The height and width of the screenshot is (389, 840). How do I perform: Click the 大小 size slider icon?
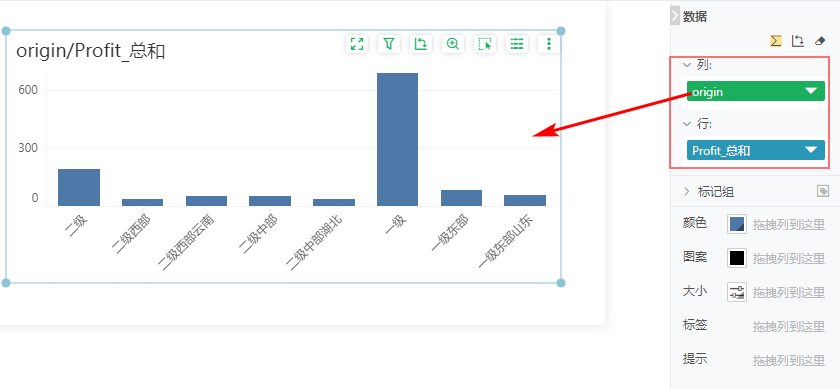[737, 292]
